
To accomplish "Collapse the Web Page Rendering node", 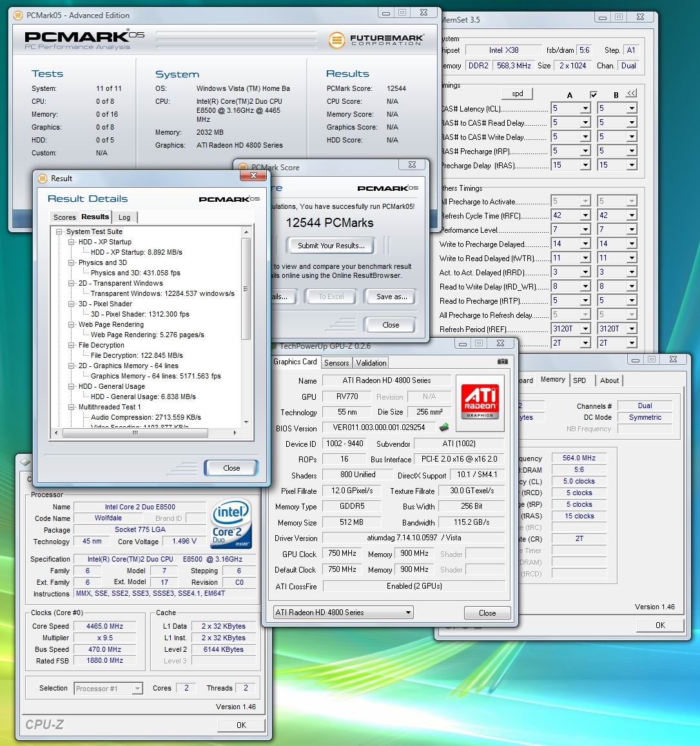I will coord(72,324).
